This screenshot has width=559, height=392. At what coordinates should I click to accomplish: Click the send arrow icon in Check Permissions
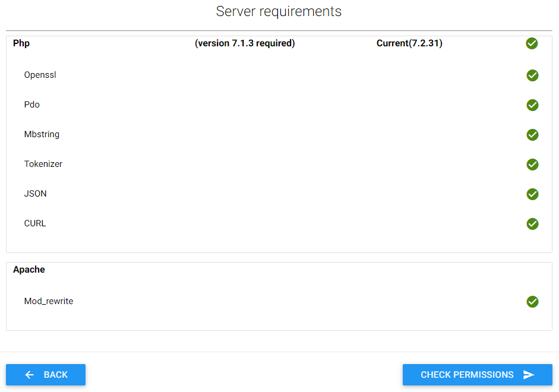(529, 375)
